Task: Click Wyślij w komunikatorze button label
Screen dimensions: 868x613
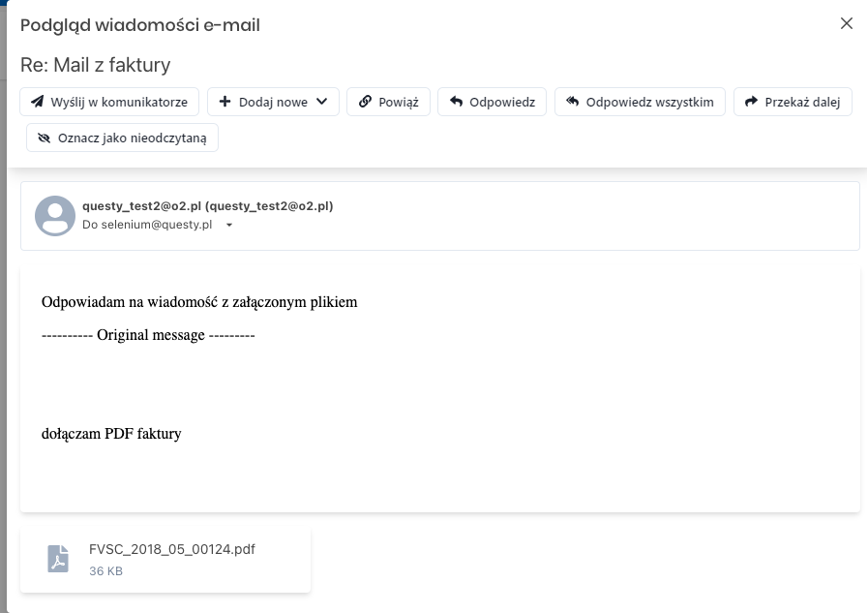Action: [119, 102]
